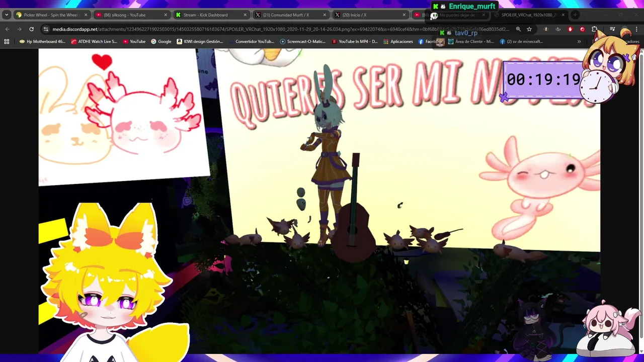The width and height of the screenshot is (644, 362).
Task: Switch to the Inicio / X tab
Action: coord(370,15)
